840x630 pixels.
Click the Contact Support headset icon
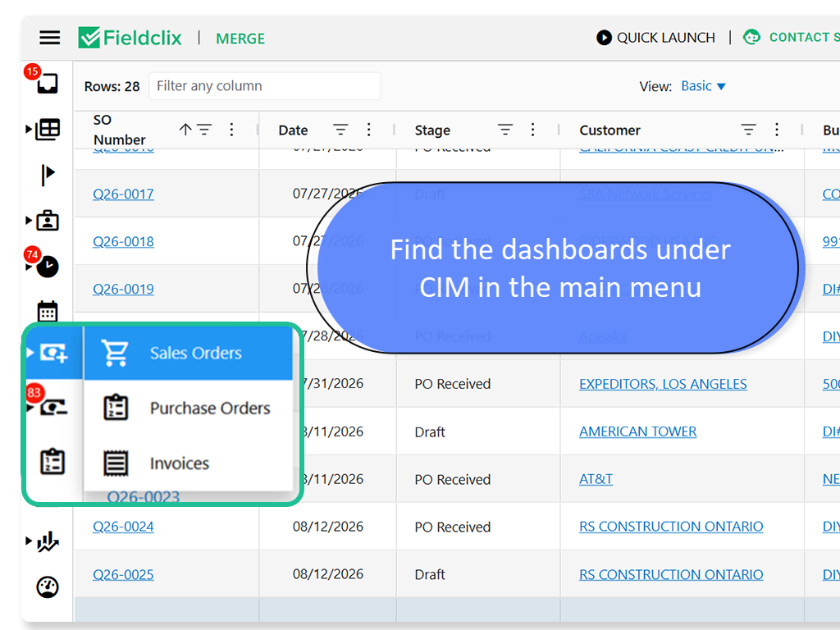tap(751, 37)
